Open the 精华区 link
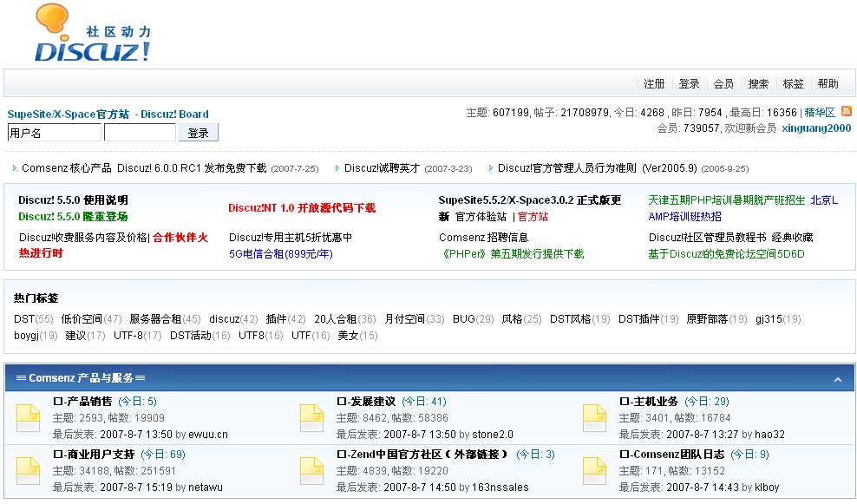This screenshot has width=857, height=504. tap(820, 113)
